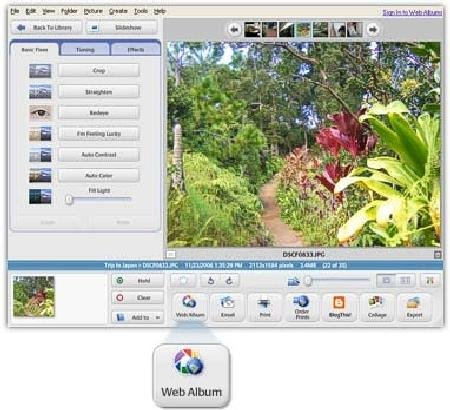Image resolution: width=450 pixels, height=410 pixels.
Task: Rotate photo clockwise
Action: [x=229, y=281]
